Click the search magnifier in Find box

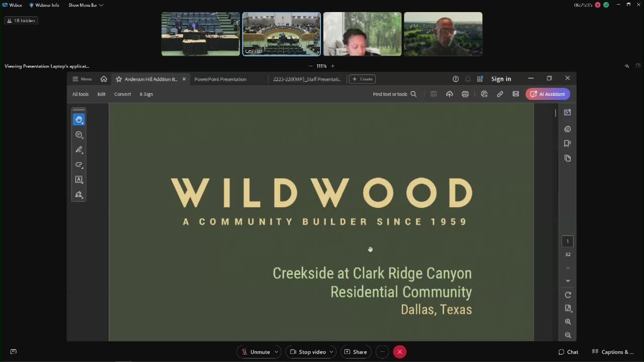pos(414,94)
